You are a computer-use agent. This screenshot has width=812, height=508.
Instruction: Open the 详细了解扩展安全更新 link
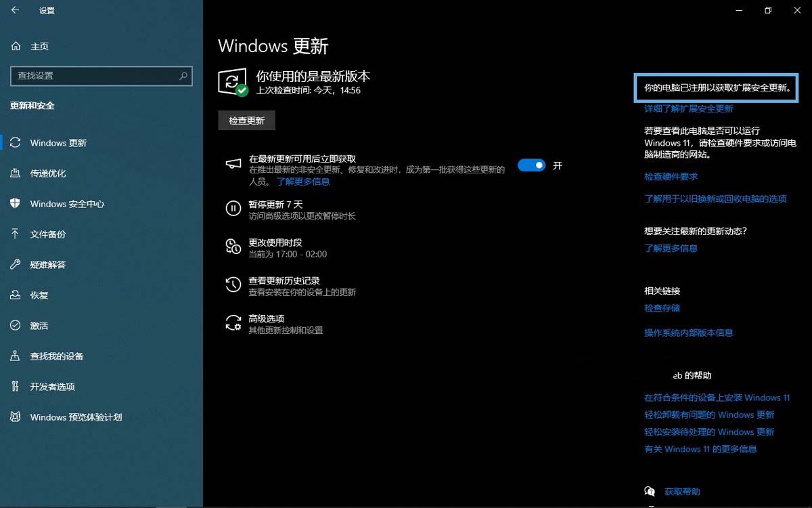[689, 108]
